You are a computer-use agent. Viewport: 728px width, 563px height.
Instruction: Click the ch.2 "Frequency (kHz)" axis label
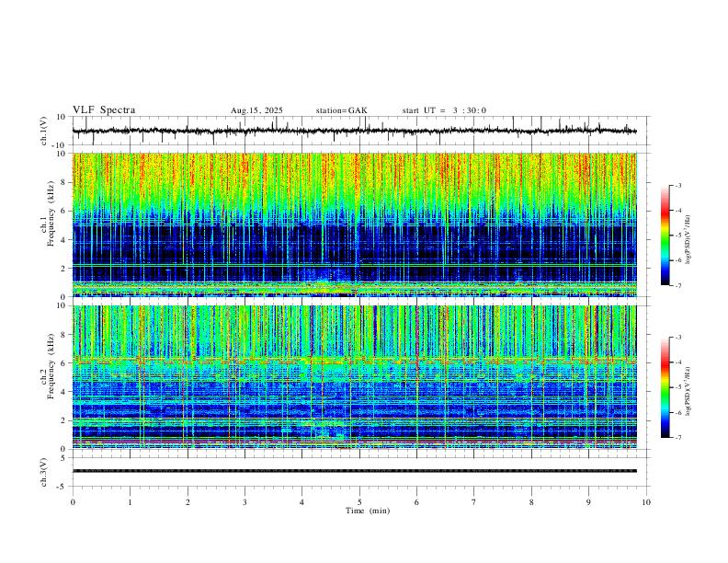tap(51, 366)
